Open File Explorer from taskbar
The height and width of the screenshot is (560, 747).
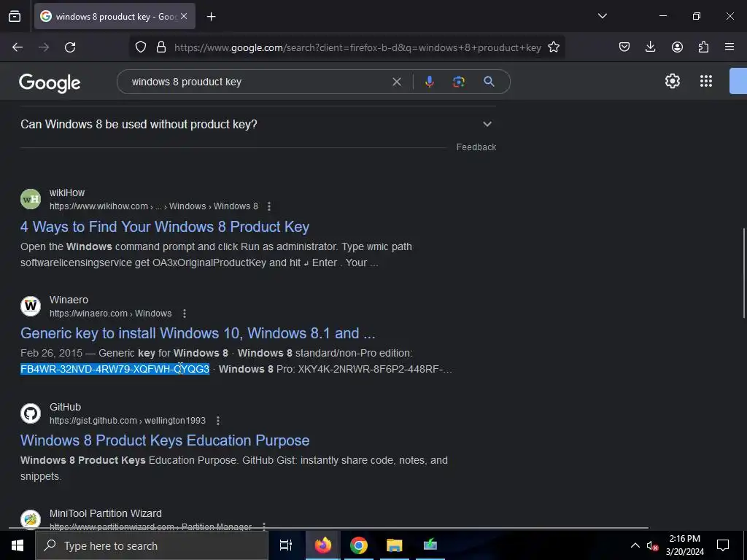pyautogui.click(x=395, y=545)
